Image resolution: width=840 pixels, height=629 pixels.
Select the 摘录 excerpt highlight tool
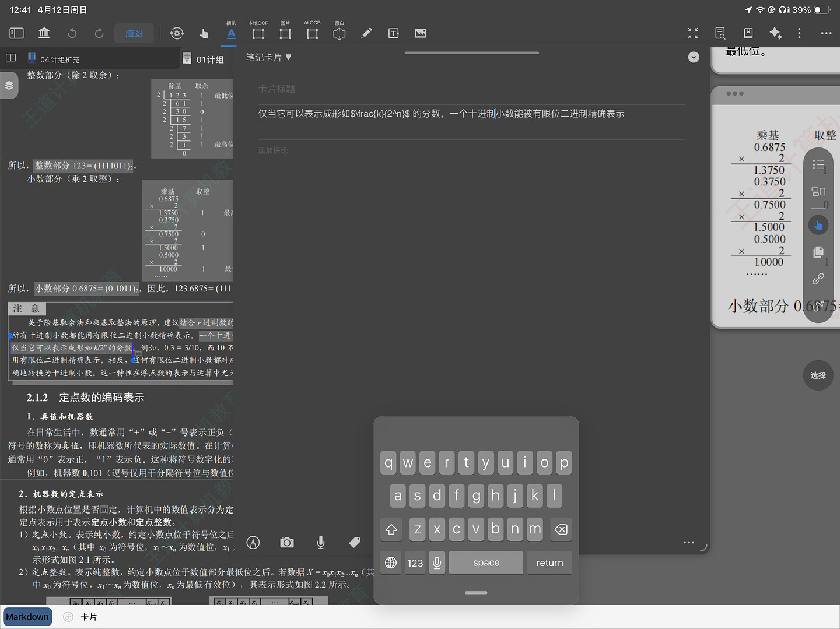coord(231,33)
